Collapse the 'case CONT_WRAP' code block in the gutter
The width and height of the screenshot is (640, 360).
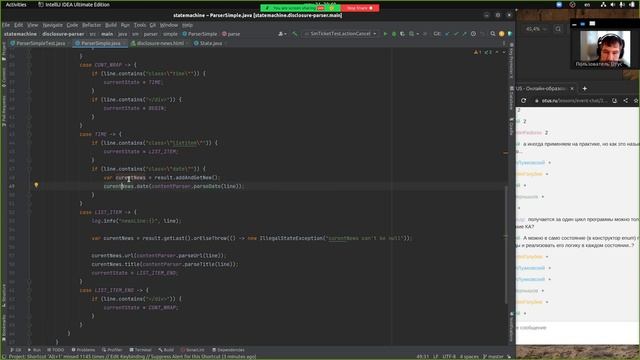pos(29,65)
